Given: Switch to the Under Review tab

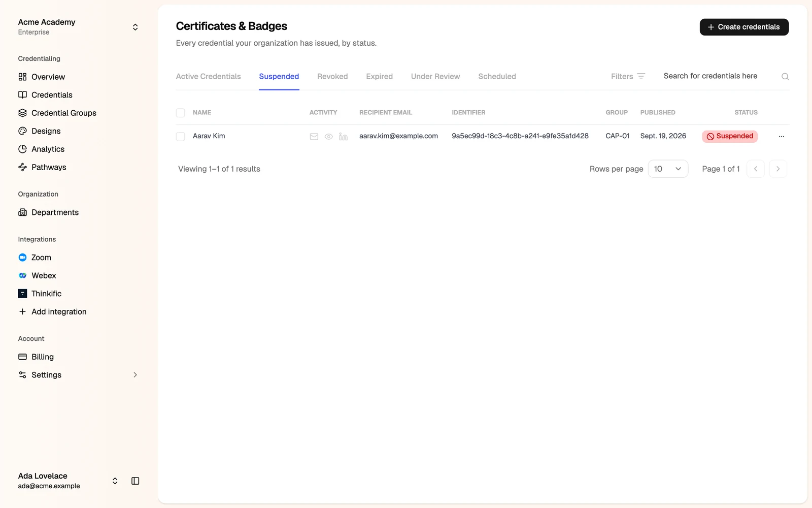Looking at the screenshot, I should tap(435, 76).
